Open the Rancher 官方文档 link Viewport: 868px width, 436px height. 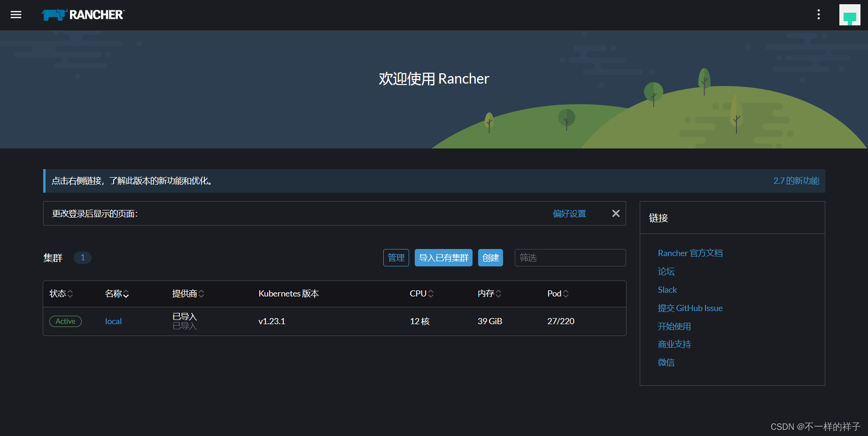pyautogui.click(x=690, y=253)
